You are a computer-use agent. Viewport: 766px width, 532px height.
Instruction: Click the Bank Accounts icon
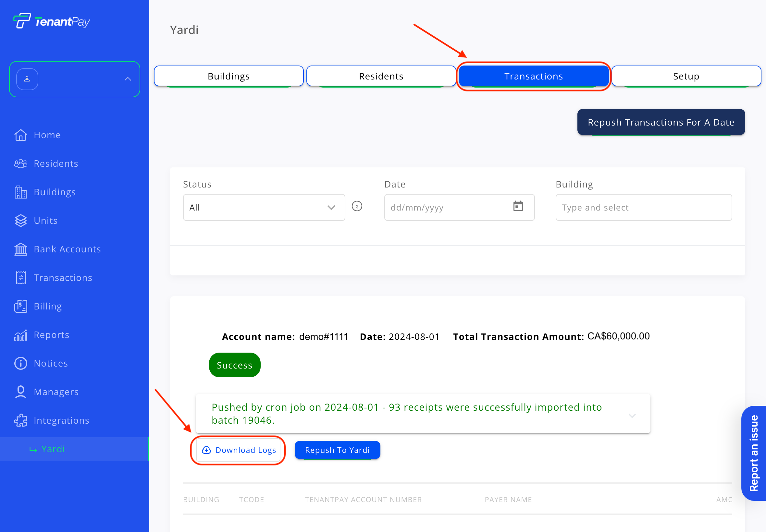(21, 249)
